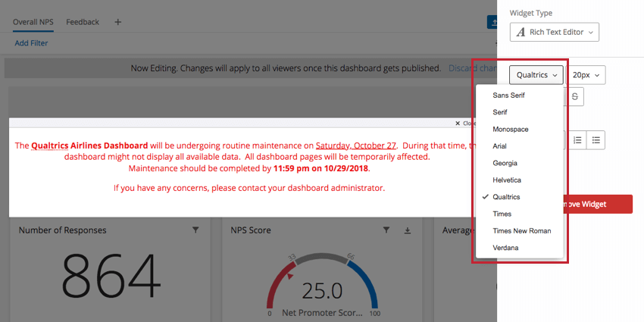644x322 pixels.
Task: Click the Widget Type label
Action: [x=531, y=13]
